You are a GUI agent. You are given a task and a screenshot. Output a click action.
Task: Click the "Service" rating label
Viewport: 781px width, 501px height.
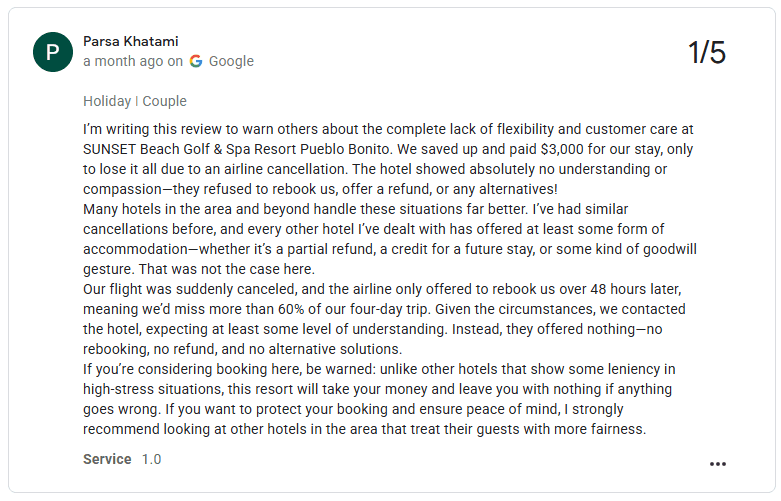(x=107, y=459)
